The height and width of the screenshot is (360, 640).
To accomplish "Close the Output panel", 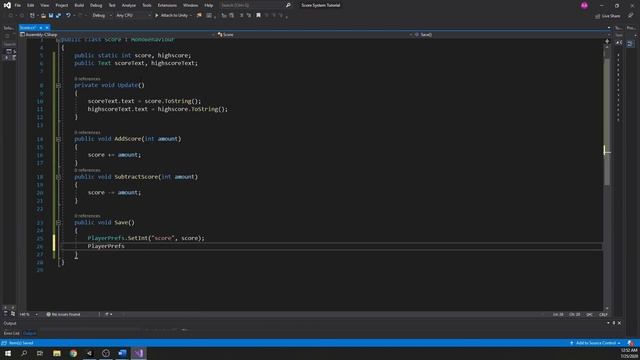I will point(619,323).
